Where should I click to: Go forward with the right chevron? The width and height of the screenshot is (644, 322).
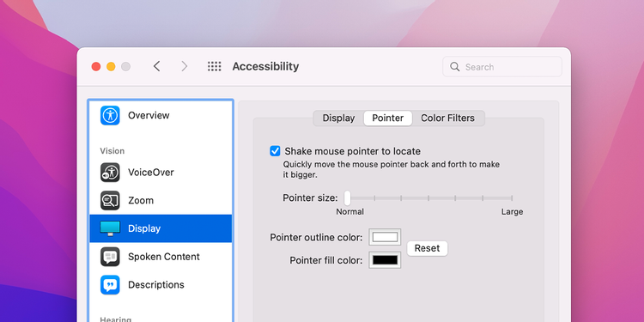pos(185,66)
